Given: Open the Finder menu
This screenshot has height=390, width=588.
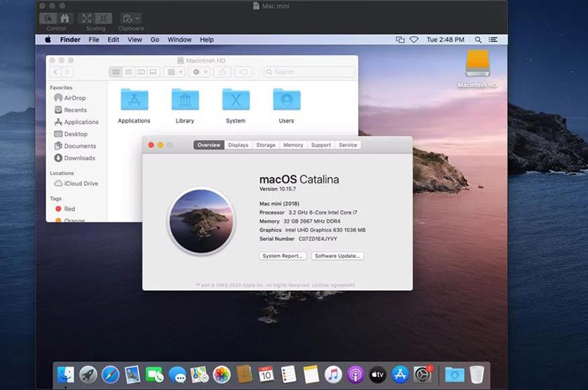Looking at the screenshot, I should coord(70,40).
